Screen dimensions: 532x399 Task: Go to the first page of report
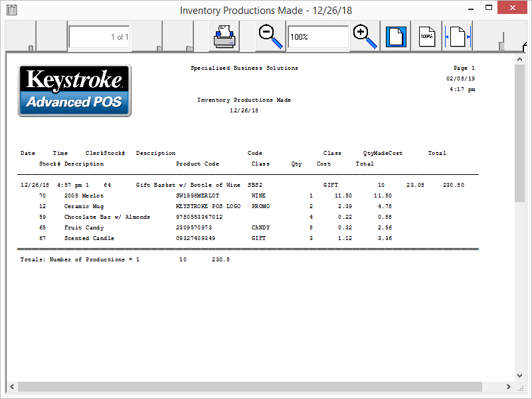pyautogui.click(x=20, y=36)
